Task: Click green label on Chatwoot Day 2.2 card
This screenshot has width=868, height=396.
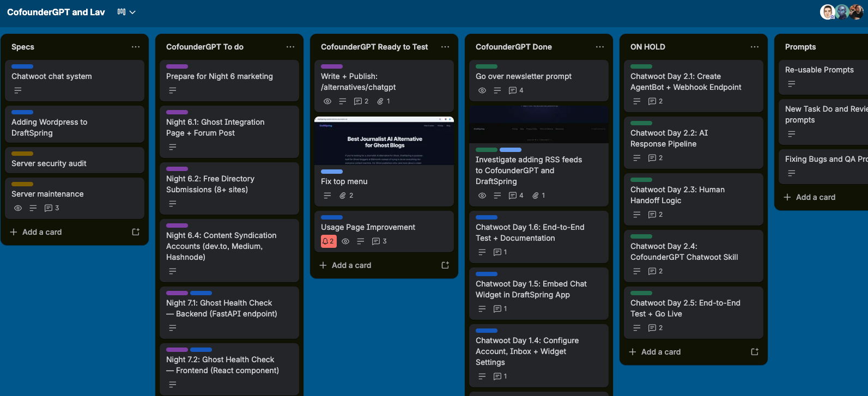Action: tap(641, 123)
